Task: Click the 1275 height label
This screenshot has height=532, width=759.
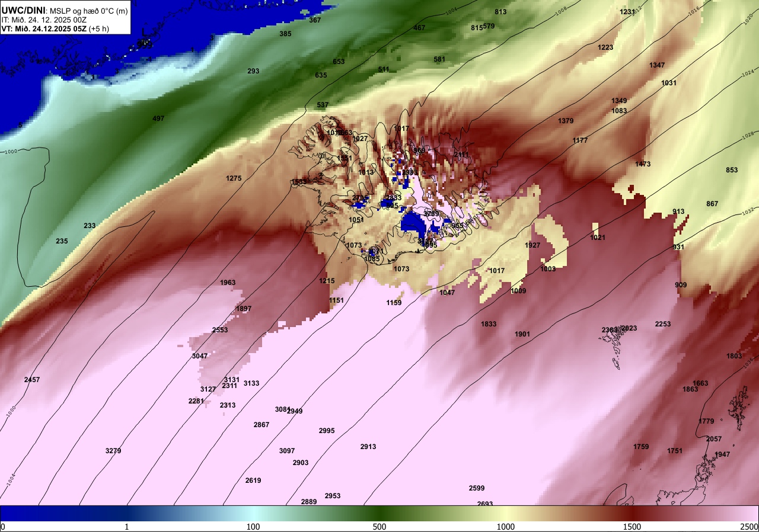Action: pyautogui.click(x=234, y=178)
